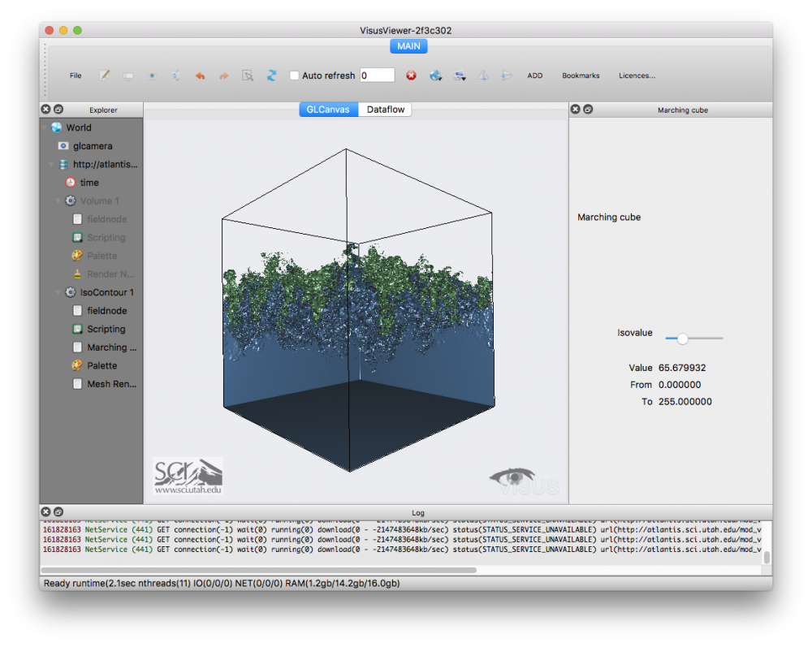Switch to the Dataflow tab
Viewport: 812px width, 647px height.
click(385, 109)
